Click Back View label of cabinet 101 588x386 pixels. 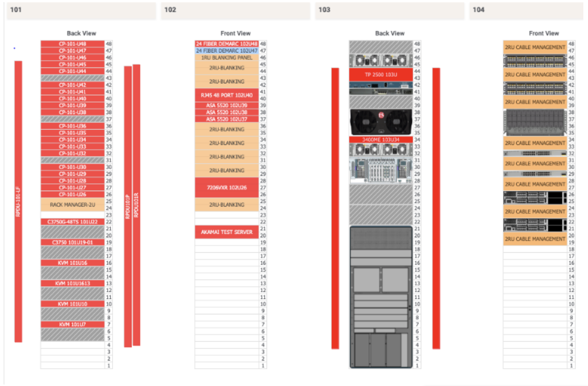coord(81,33)
